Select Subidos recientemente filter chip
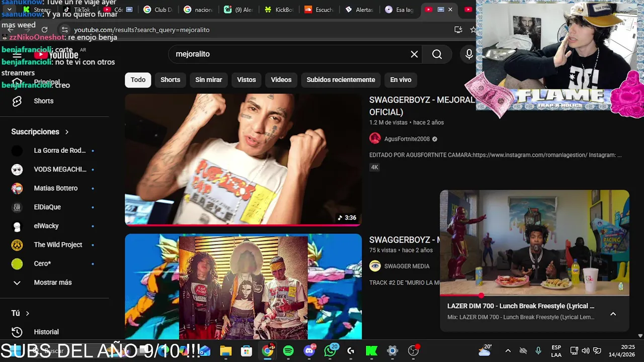644x362 pixels. pos(341,80)
